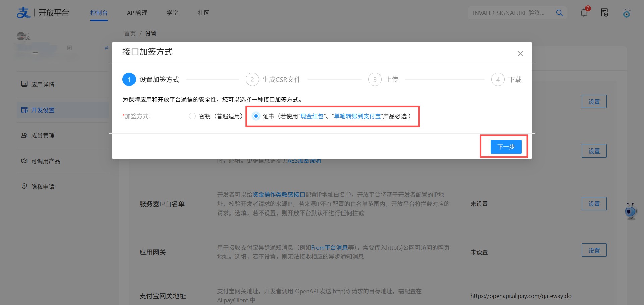Click step 2 生成CSR文件 indicator
The height and width of the screenshot is (305, 644).
click(x=273, y=80)
